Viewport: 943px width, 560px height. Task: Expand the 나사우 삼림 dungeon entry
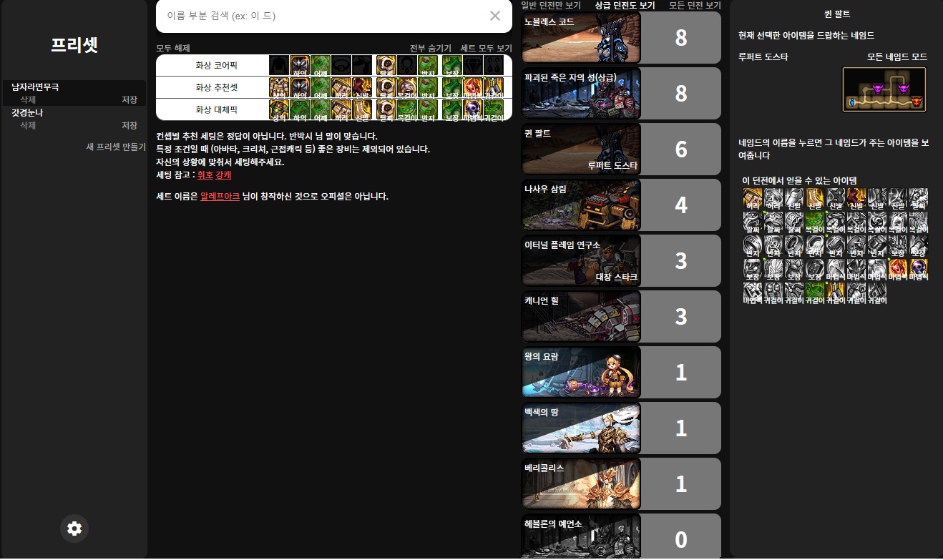pyautogui.click(x=581, y=205)
